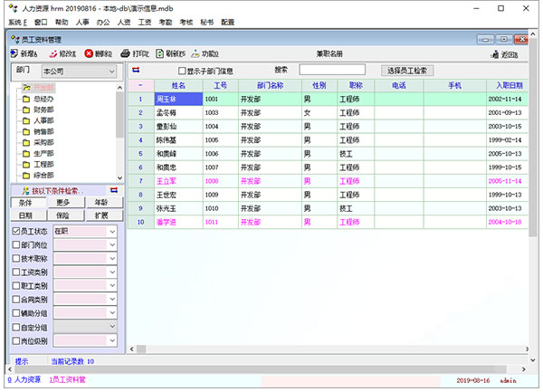Toggle the 显示子部门信息 checkbox
Screen dimensions: 543x392
point(182,71)
